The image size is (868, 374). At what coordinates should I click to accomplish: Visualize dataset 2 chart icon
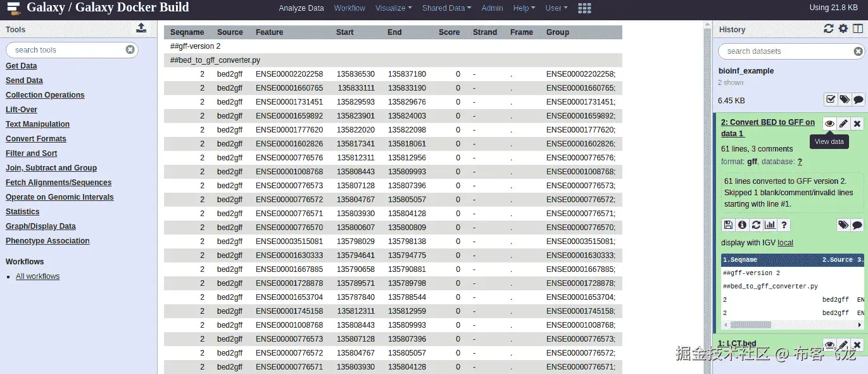click(x=770, y=224)
